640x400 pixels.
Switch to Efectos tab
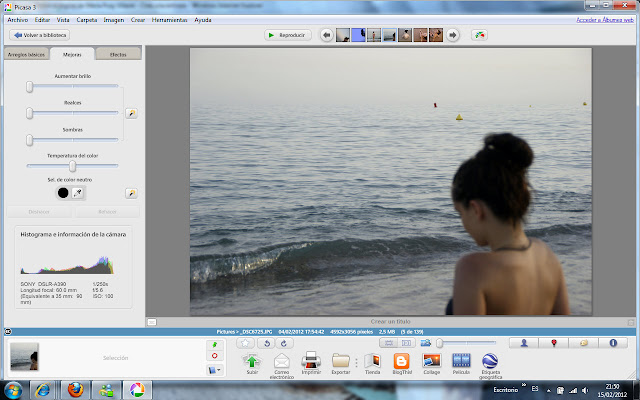[118, 54]
